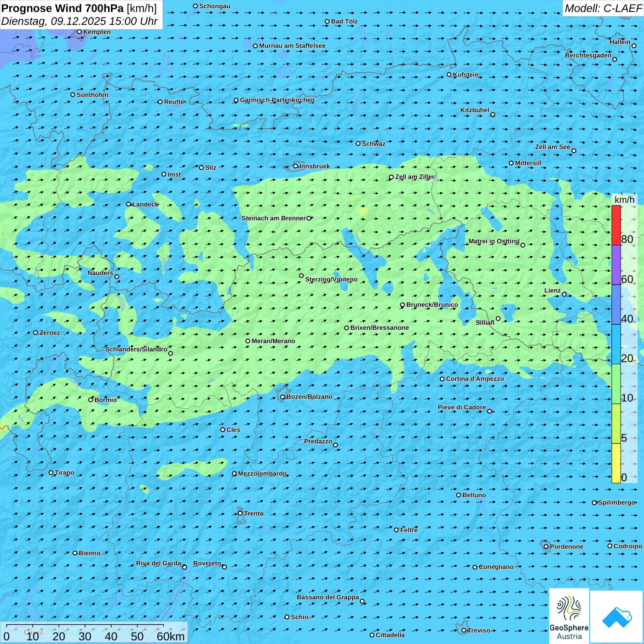
Task: Click the "Zell am See" label
Action: (552, 147)
